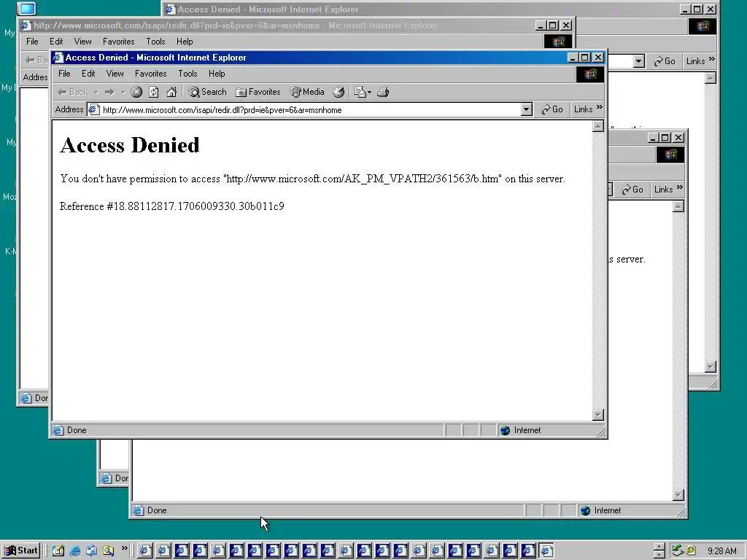Open the Edit menu in the front window
The height and width of the screenshot is (560, 747).
coord(88,74)
